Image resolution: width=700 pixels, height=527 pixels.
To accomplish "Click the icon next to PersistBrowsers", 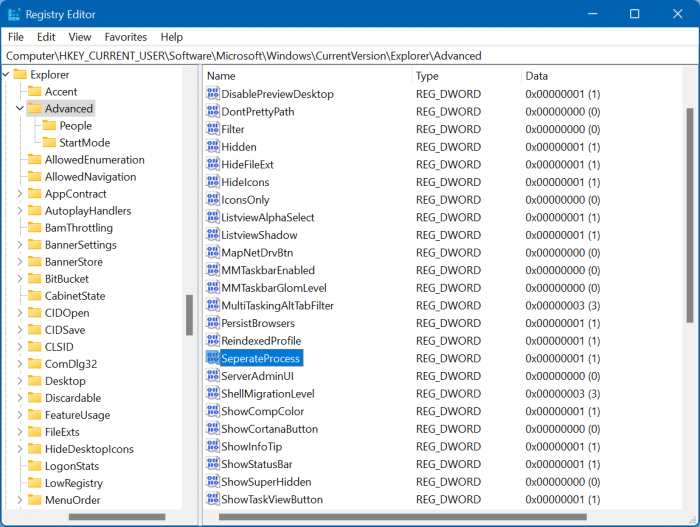I will [x=212, y=323].
